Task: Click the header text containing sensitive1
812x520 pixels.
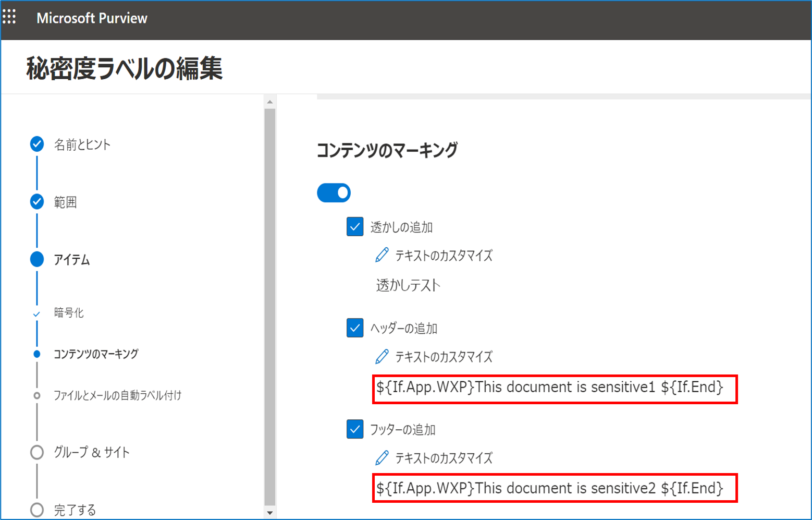Action: click(x=550, y=387)
